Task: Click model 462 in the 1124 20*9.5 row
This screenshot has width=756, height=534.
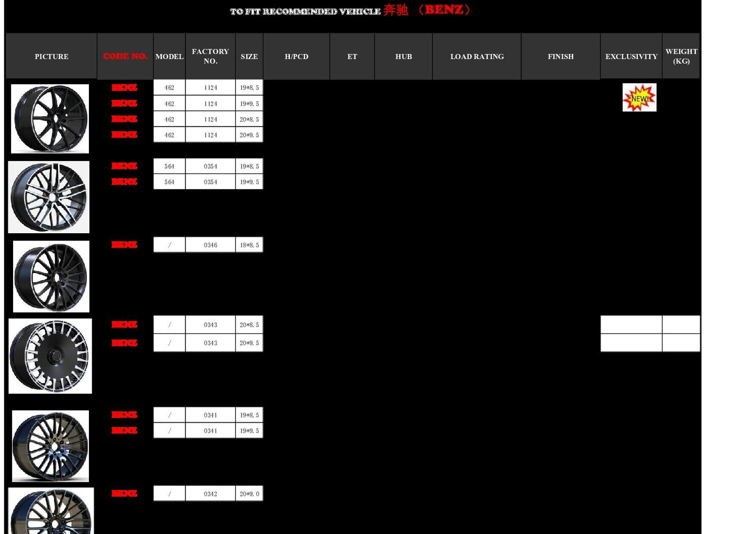Action: pyautogui.click(x=170, y=135)
